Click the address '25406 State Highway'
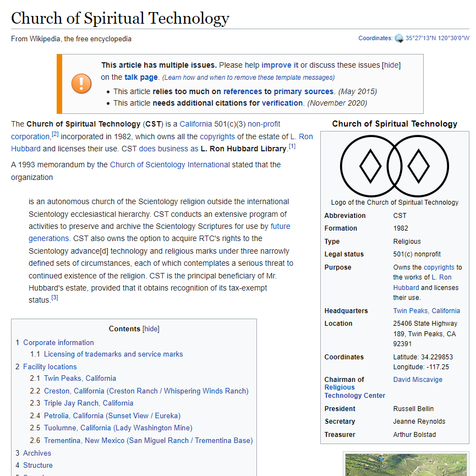The height and width of the screenshot is (476, 476). click(425, 324)
